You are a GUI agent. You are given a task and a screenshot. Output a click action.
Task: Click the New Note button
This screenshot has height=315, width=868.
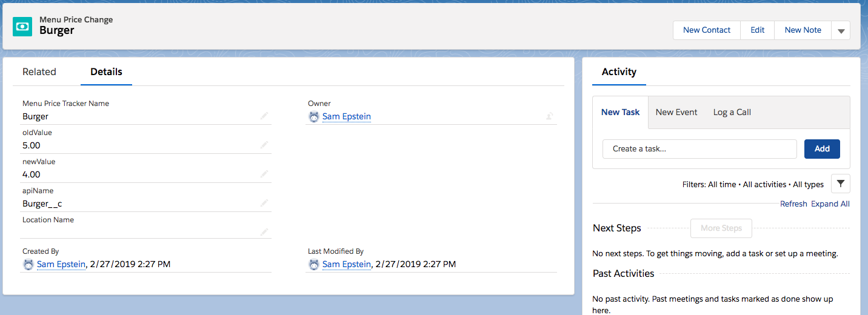coord(803,30)
